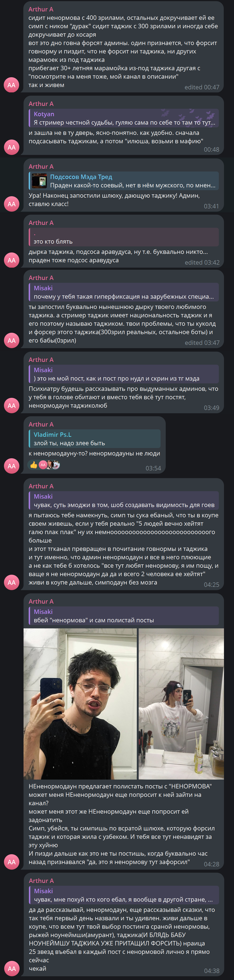Jump to the quoted Kotyan reply
234x980 pixels.
[124, 118]
